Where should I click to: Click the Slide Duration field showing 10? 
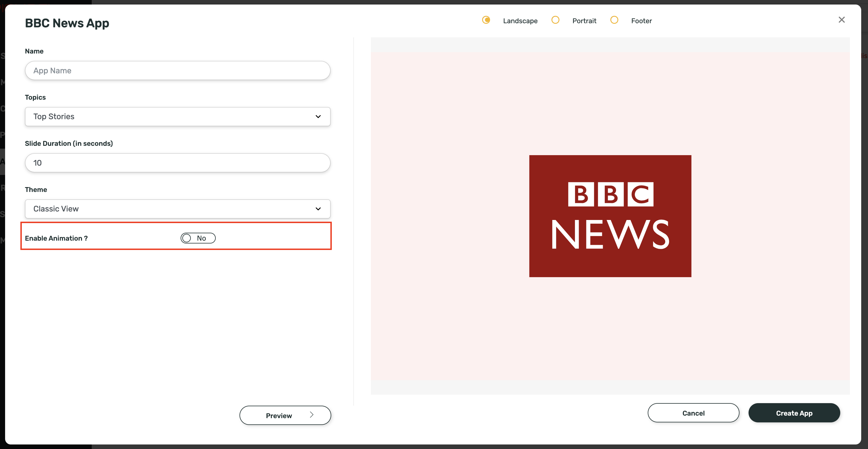pos(178,163)
